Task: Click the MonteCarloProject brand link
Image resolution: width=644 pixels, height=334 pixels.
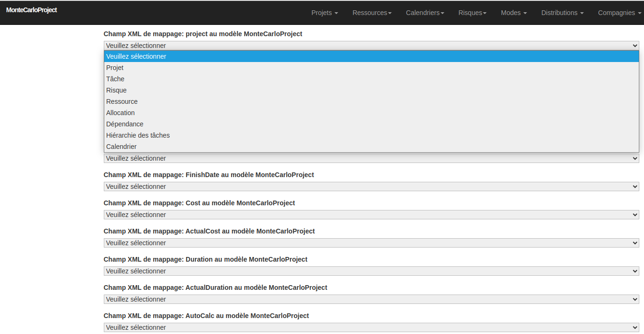Action: [x=31, y=9]
